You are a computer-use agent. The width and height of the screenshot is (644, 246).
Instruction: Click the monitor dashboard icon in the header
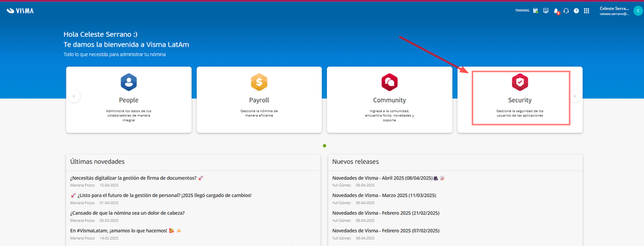tap(546, 11)
